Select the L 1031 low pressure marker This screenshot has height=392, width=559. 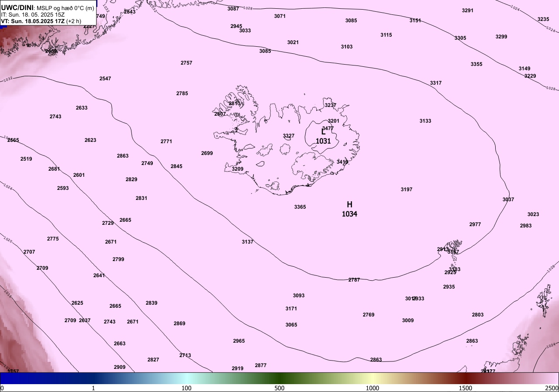(x=323, y=136)
